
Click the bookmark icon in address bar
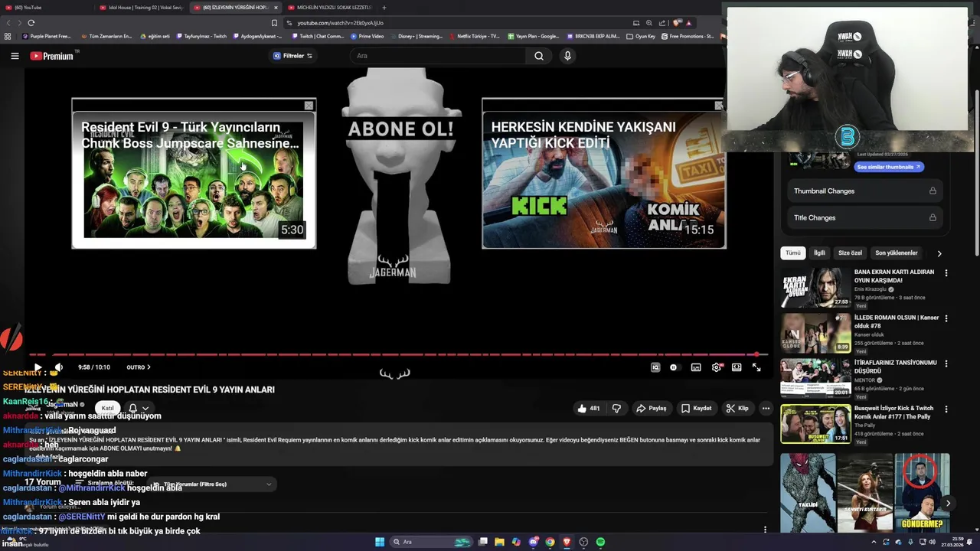274,23
